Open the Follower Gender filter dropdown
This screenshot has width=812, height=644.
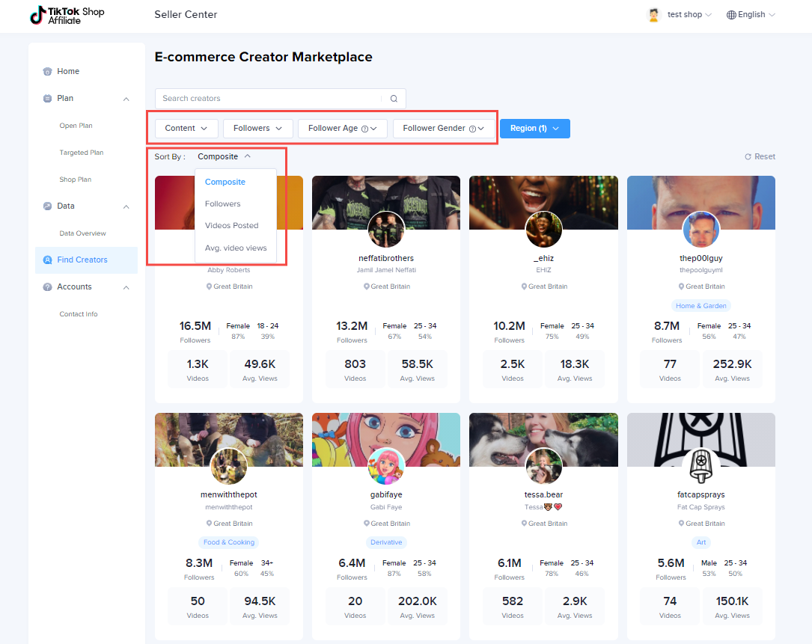tap(443, 129)
